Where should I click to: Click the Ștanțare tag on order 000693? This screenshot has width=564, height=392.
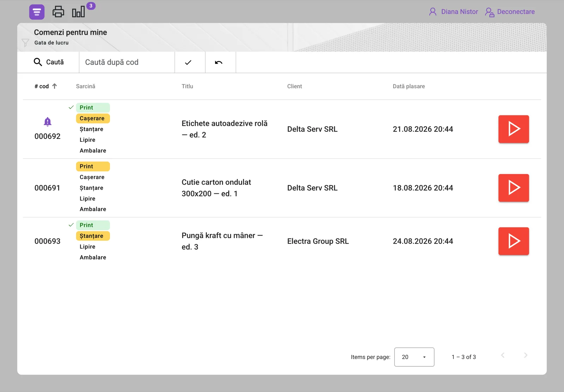[93, 236]
